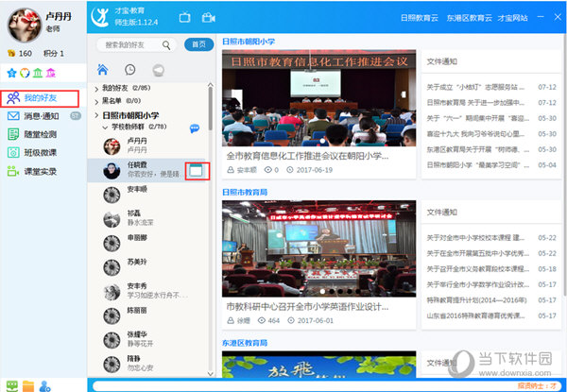The height and width of the screenshot is (392, 567).
Task: Open the group chat bubble for 学校教师群
Action: [x=195, y=128]
